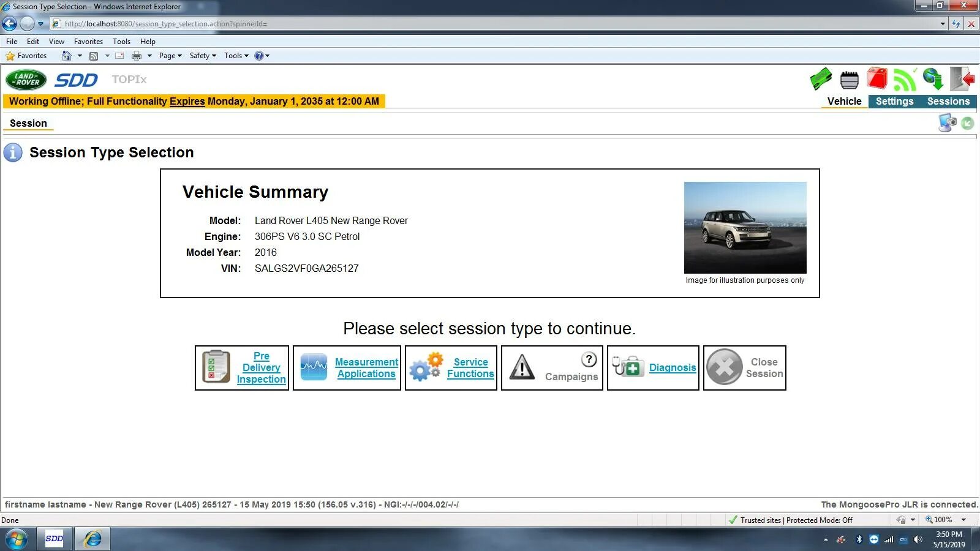Click the blue Help question mark icon
Image resolution: width=980 pixels, height=551 pixels.
(259, 56)
